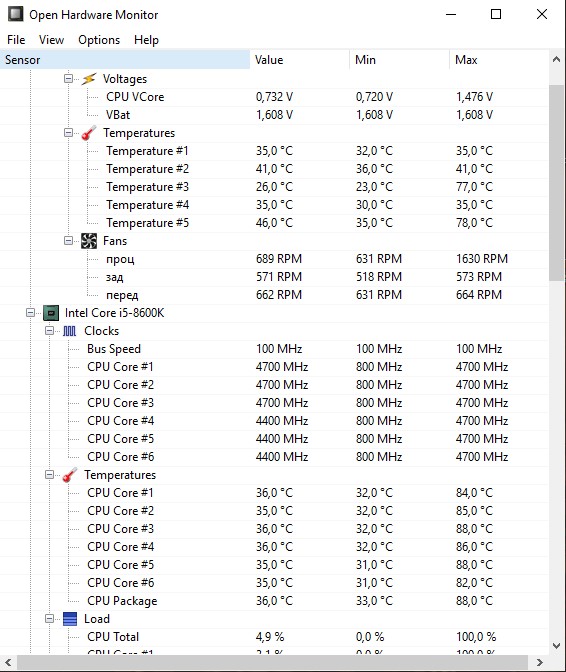
Task: Open the File menu
Action: pos(16,40)
